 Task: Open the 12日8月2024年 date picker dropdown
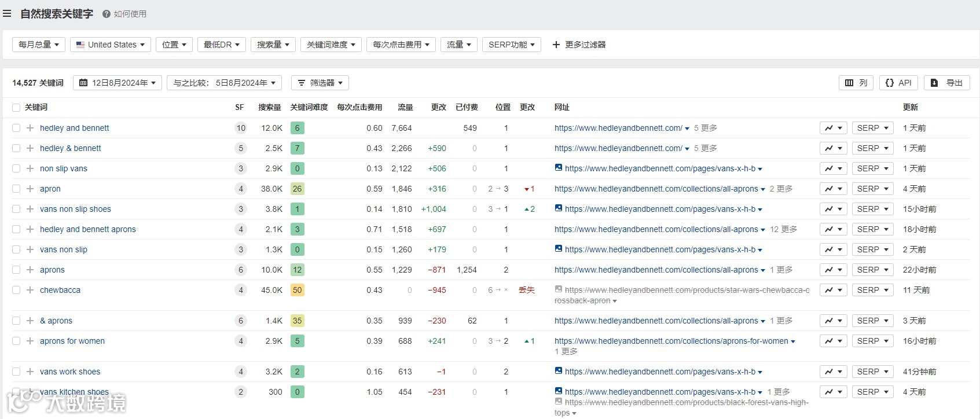click(118, 83)
